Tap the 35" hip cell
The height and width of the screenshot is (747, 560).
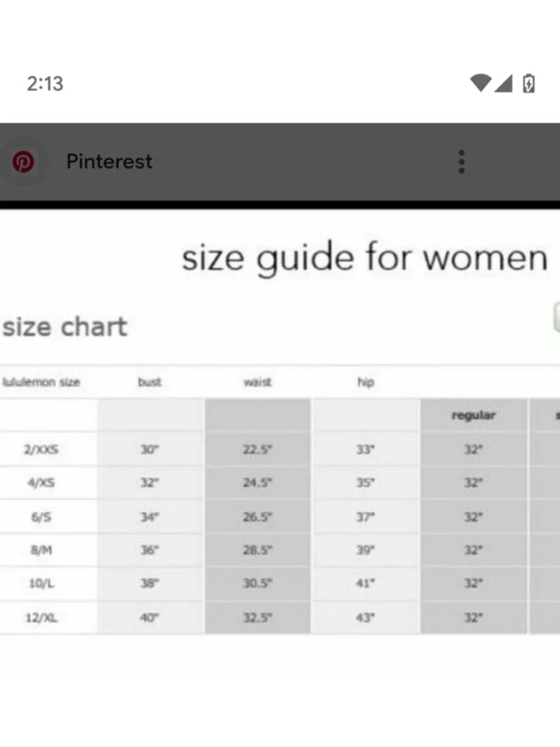click(366, 482)
